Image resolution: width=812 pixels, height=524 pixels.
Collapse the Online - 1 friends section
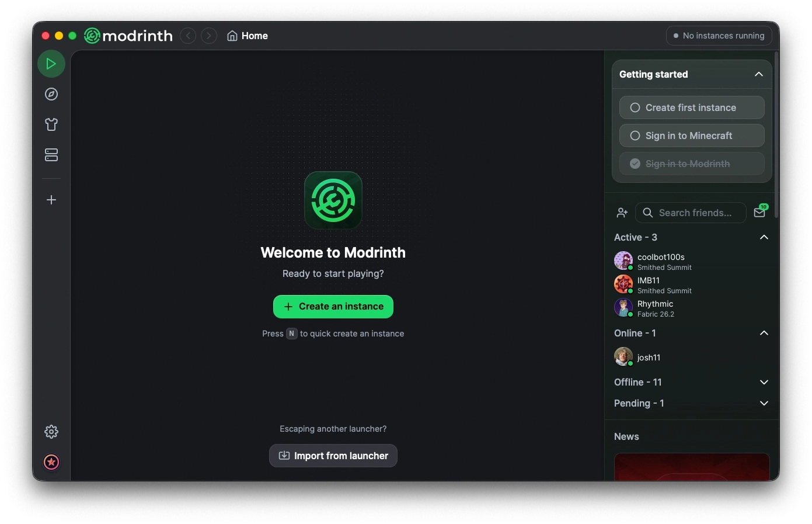[x=764, y=333]
